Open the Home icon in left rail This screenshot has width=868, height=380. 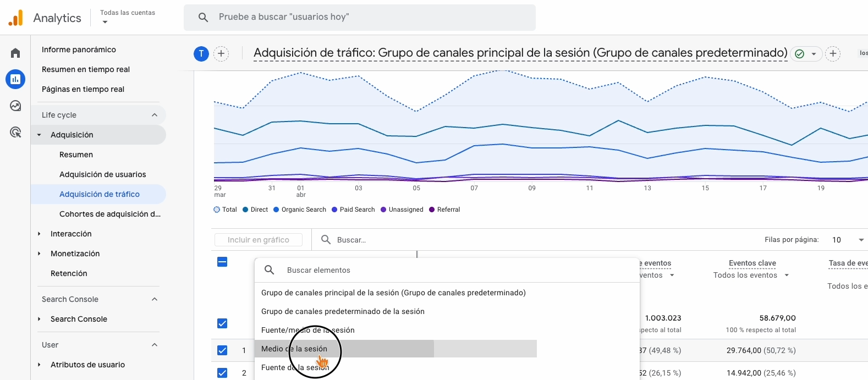(15, 53)
